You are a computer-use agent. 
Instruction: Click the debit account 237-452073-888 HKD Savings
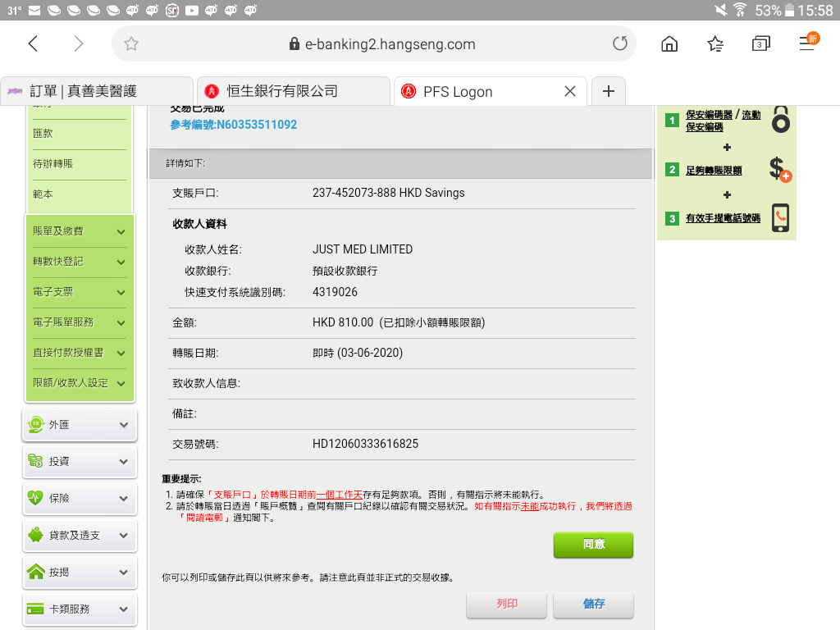(x=388, y=193)
